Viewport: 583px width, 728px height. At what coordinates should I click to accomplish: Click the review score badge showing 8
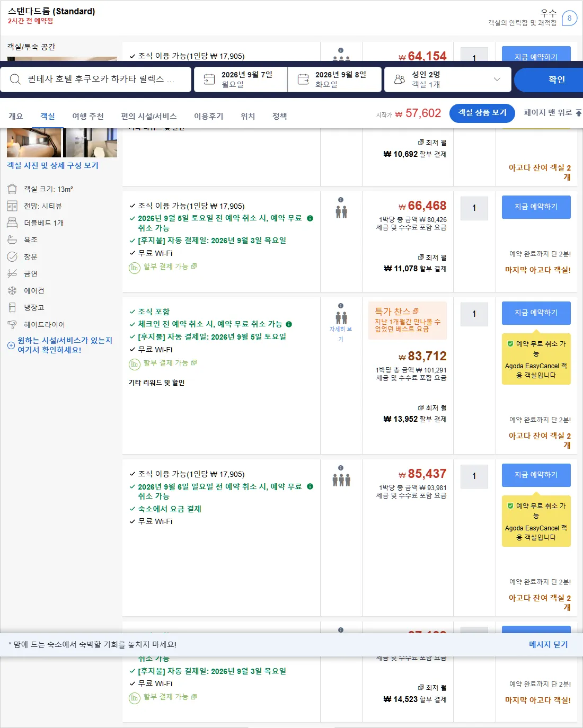569,18
